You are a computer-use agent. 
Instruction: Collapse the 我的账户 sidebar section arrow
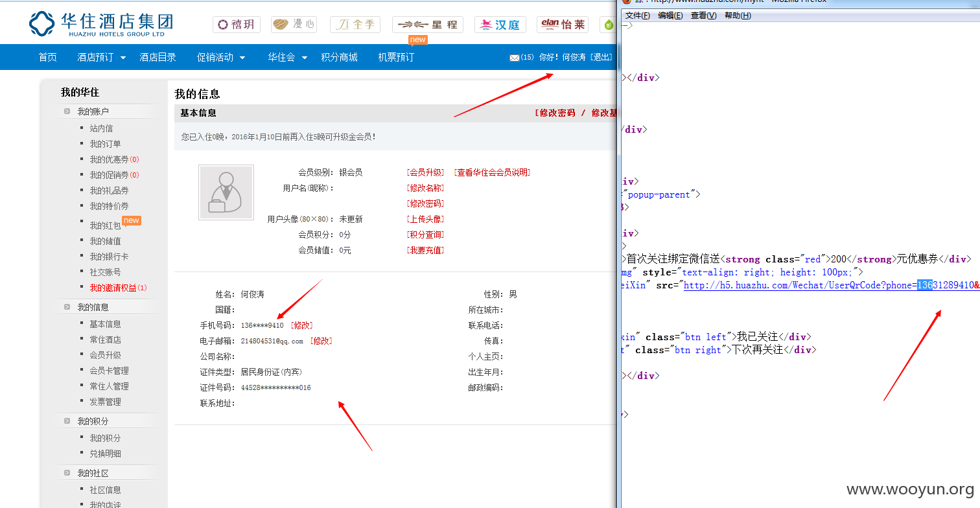pos(67,111)
